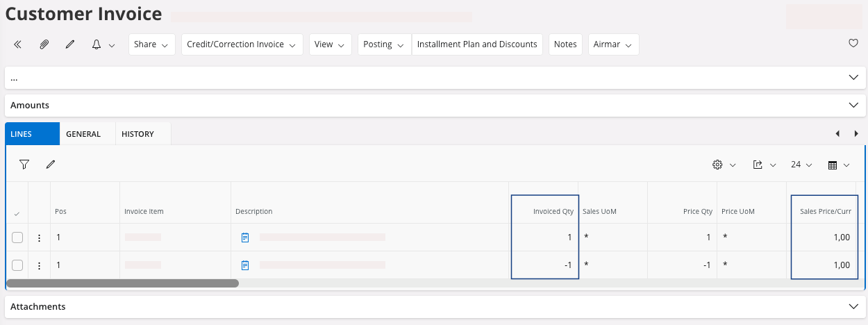This screenshot has width=868, height=325.
Task: Open attachments via the paperclip icon
Action: click(x=44, y=44)
